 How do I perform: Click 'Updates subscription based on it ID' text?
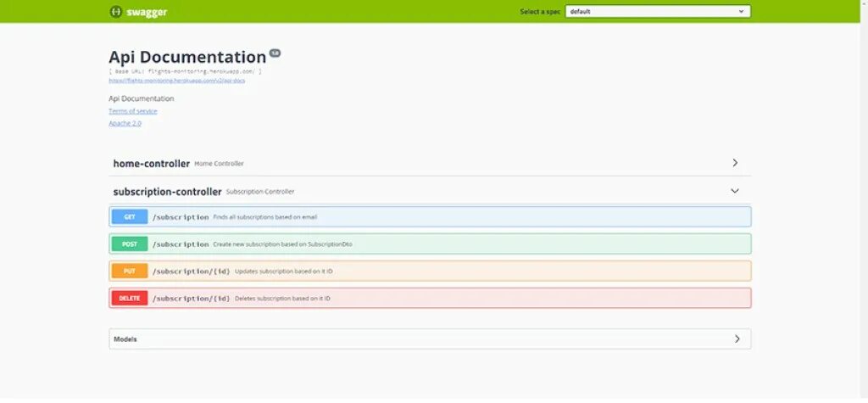(x=283, y=271)
